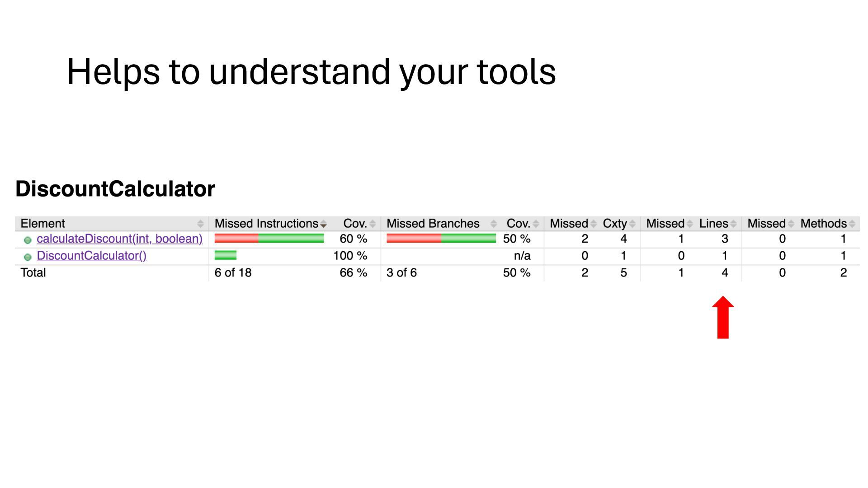The image size is (868, 488).
Task: Sort by branch Cov. column header
Action: tap(518, 224)
